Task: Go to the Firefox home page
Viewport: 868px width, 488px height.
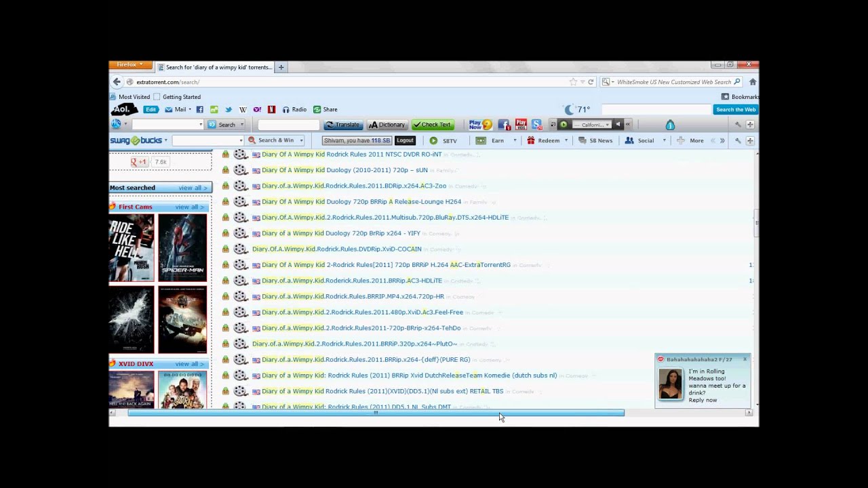Action: (x=752, y=82)
